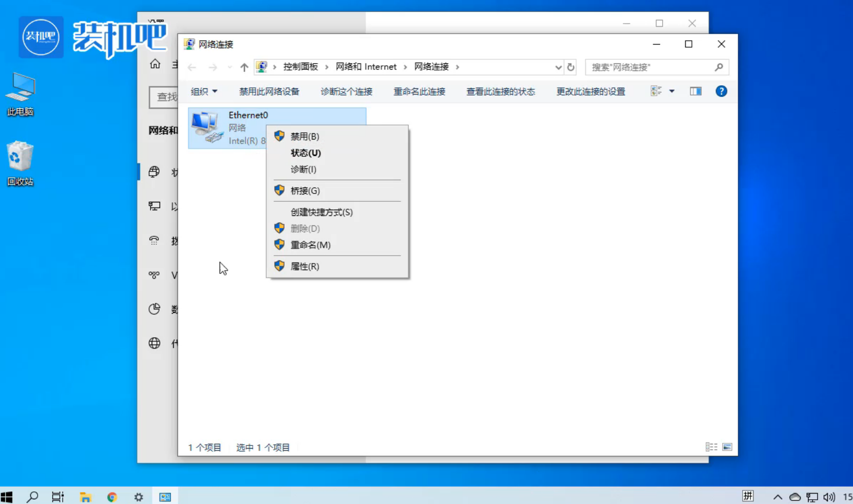Select 状态(U) in the context menu
Screen dimensions: 853x504
pyautogui.click(x=305, y=153)
